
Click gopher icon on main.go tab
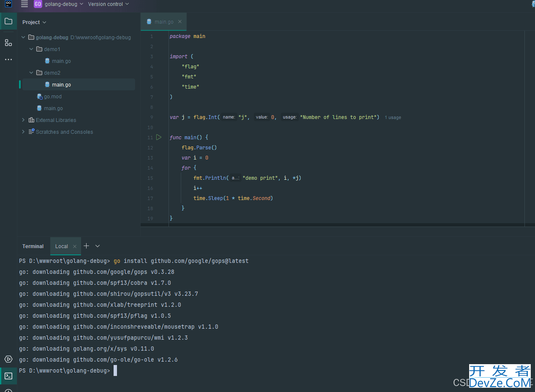coord(149,22)
